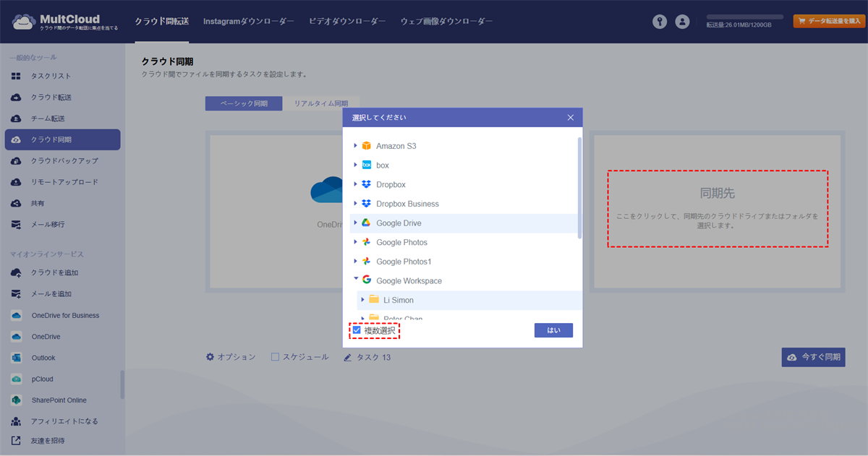Screen dimensions: 868x456
Task: Click the SharePoint Online icon
Action: point(16,400)
